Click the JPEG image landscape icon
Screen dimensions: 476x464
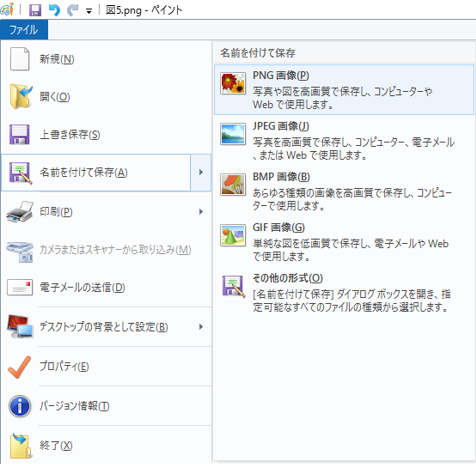233,134
